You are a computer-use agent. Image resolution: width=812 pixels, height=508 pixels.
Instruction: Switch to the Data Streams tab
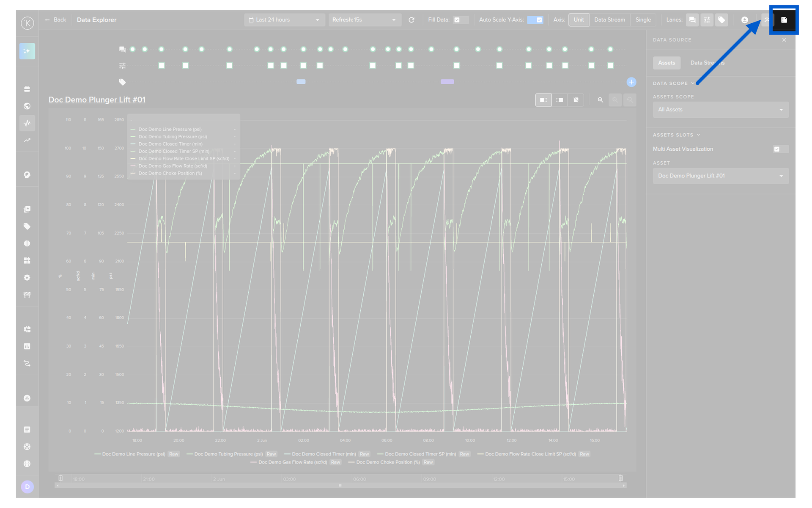point(707,63)
